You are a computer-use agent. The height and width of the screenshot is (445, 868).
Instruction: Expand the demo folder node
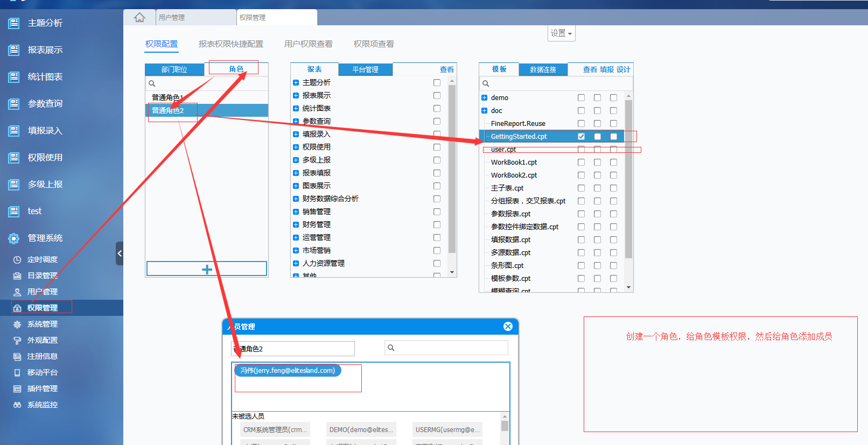point(484,97)
